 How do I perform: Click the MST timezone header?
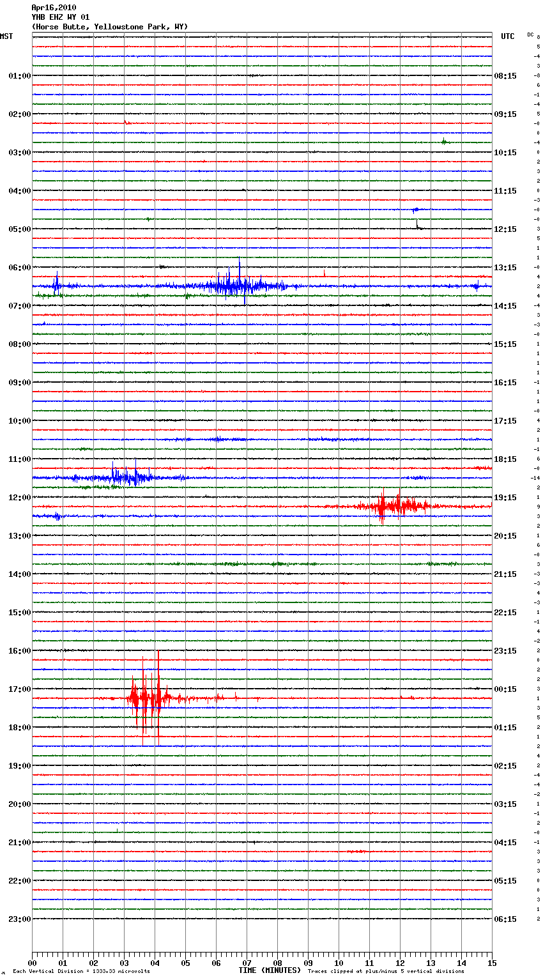(x=6, y=36)
